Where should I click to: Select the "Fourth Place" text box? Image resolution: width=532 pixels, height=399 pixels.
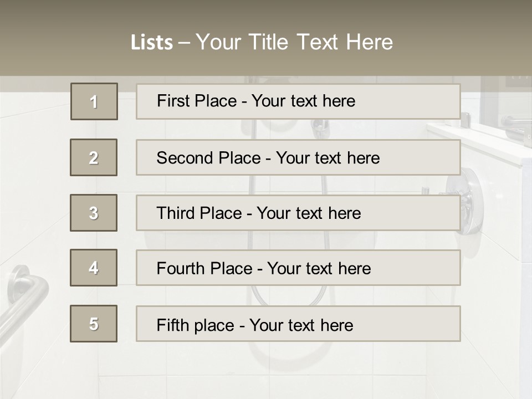click(x=298, y=268)
